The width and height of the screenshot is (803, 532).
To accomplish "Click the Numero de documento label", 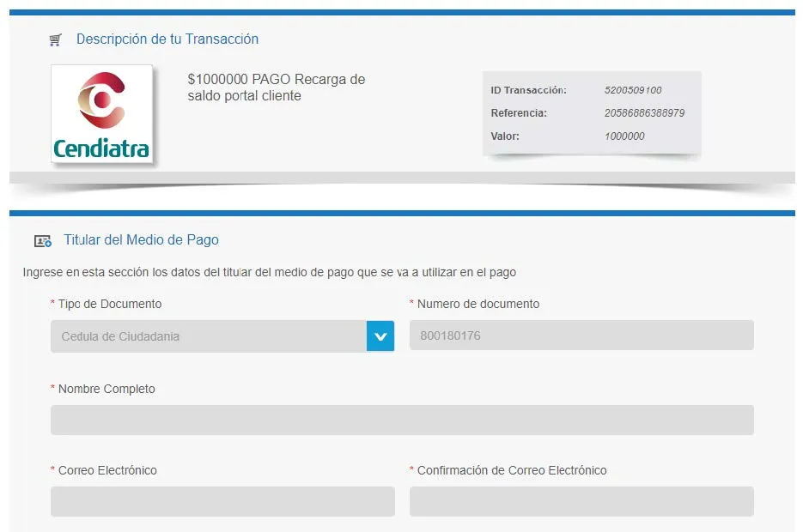I will [x=478, y=304].
